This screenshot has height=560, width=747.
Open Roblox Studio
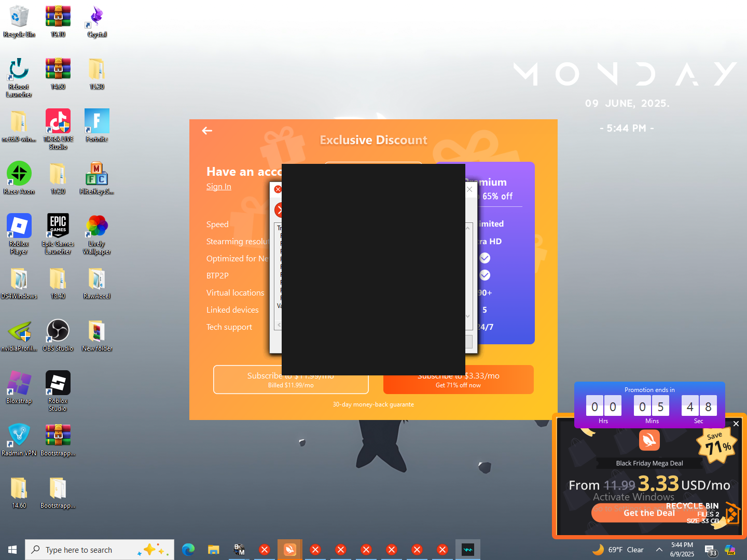tap(58, 391)
